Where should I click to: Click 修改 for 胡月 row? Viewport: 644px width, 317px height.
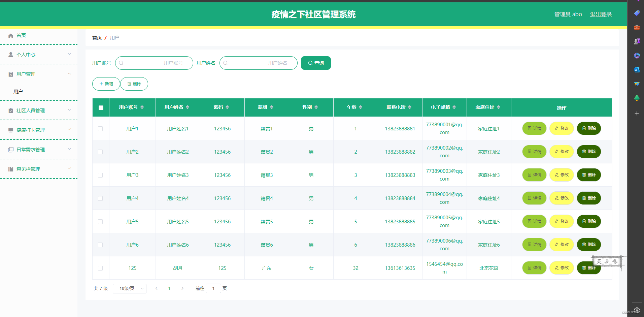pyautogui.click(x=562, y=268)
